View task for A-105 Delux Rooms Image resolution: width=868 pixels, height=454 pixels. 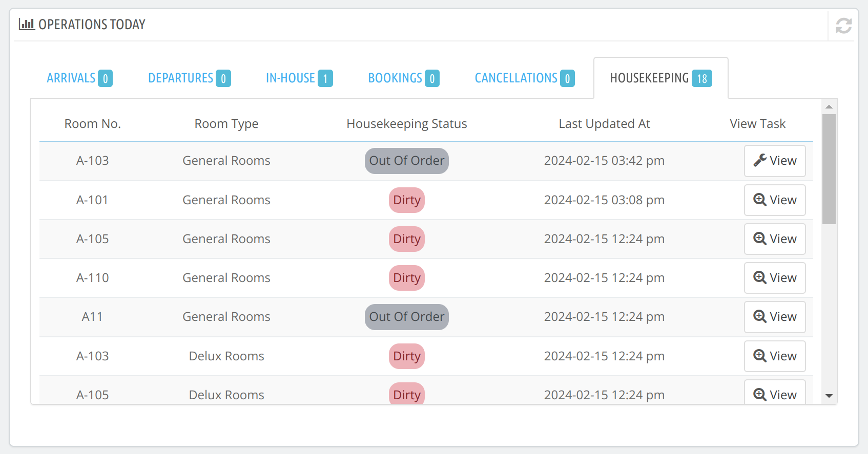pyautogui.click(x=775, y=393)
